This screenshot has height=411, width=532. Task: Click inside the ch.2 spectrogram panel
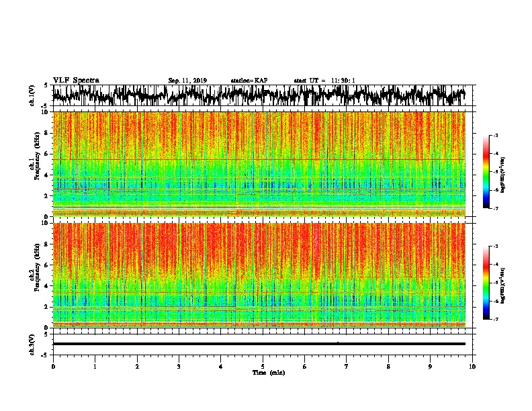259,275
